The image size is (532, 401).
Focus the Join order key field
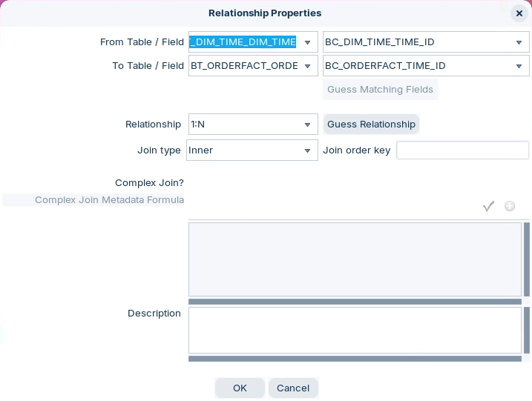pyautogui.click(x=462, y=150)
